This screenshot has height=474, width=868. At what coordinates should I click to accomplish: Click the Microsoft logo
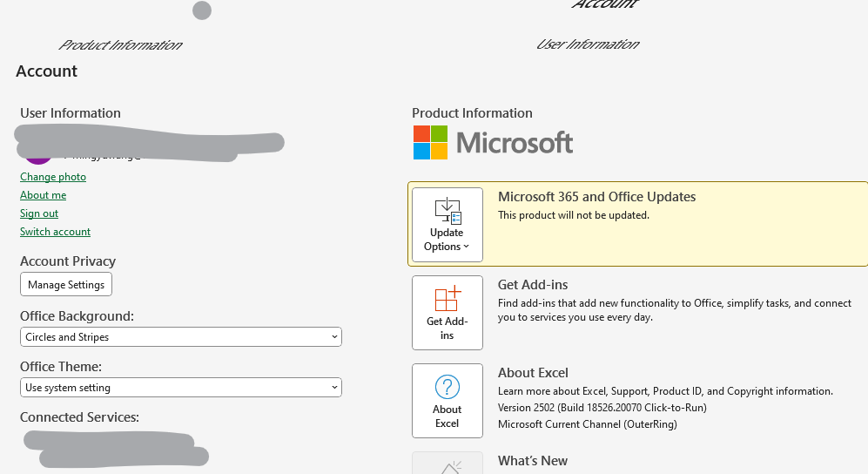click(x=493, y=143)
